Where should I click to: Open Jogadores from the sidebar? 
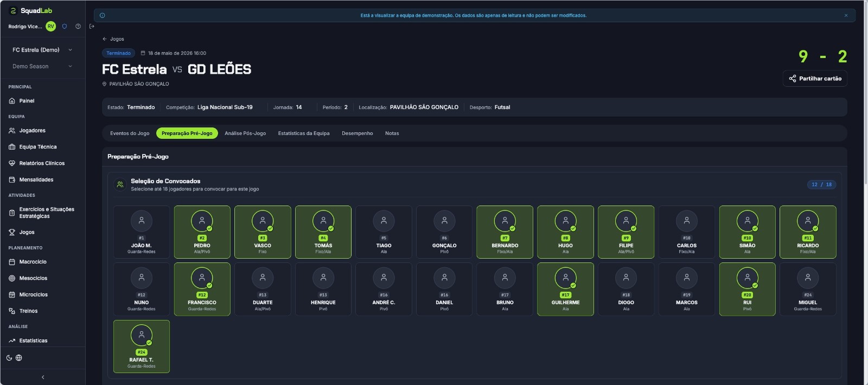coord(42,131)
